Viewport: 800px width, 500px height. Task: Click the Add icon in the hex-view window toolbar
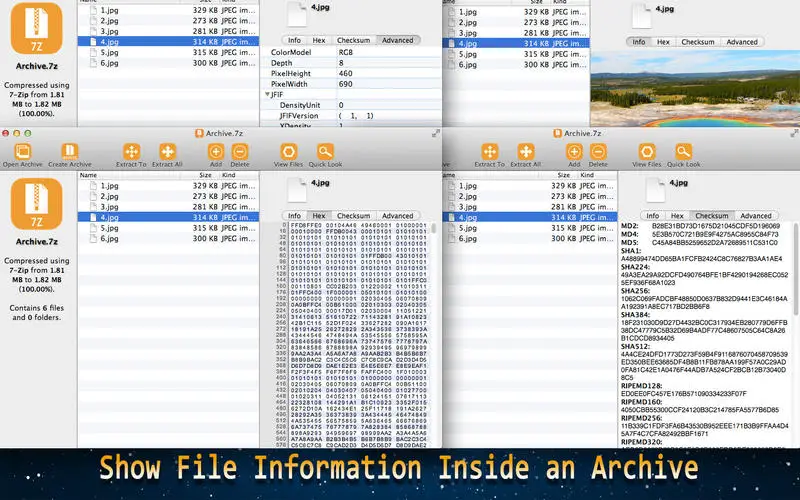(216, 152)
